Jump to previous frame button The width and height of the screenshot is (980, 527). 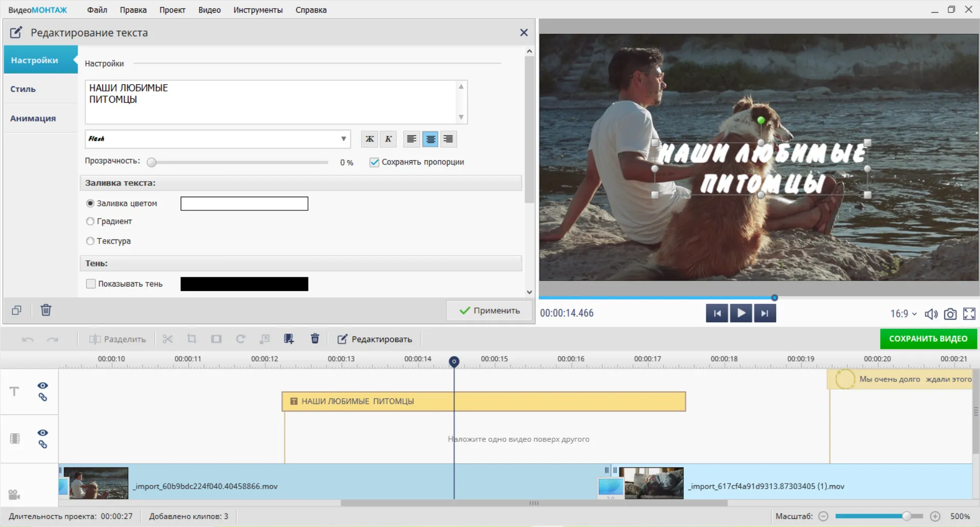pos(717,313)
